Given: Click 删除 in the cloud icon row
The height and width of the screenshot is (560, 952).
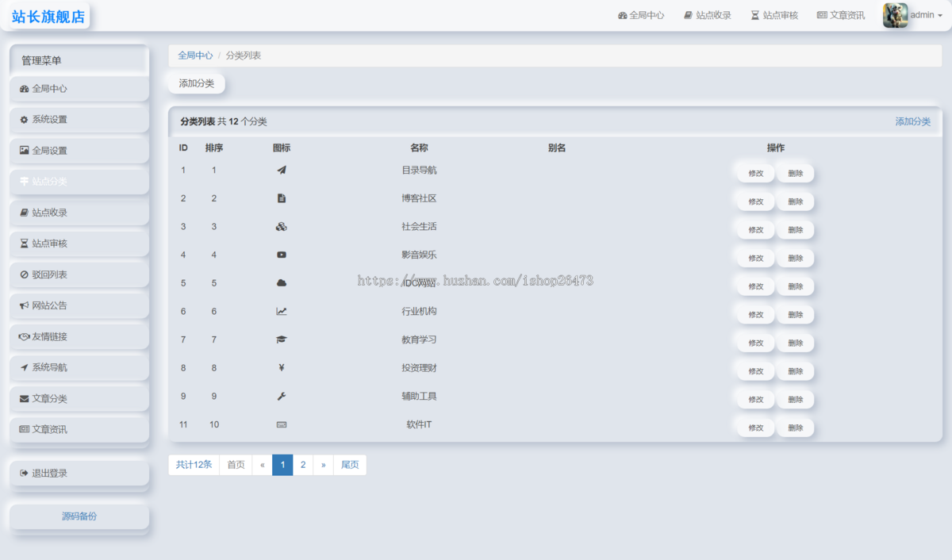Looking at the screenshot, I should (795, 286).
